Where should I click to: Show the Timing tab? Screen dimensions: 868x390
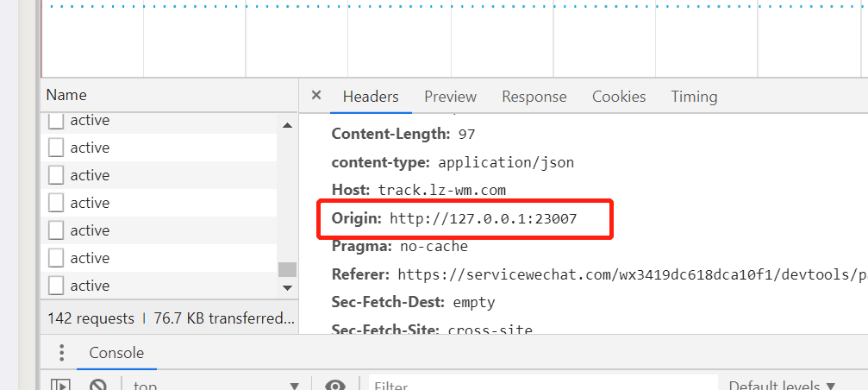(694, 97)
